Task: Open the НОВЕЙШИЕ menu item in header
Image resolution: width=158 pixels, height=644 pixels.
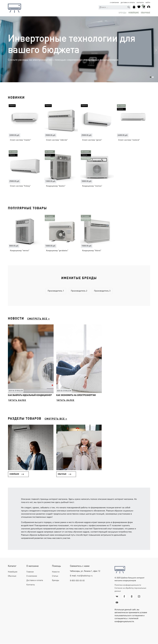Action: click(134, 13)
